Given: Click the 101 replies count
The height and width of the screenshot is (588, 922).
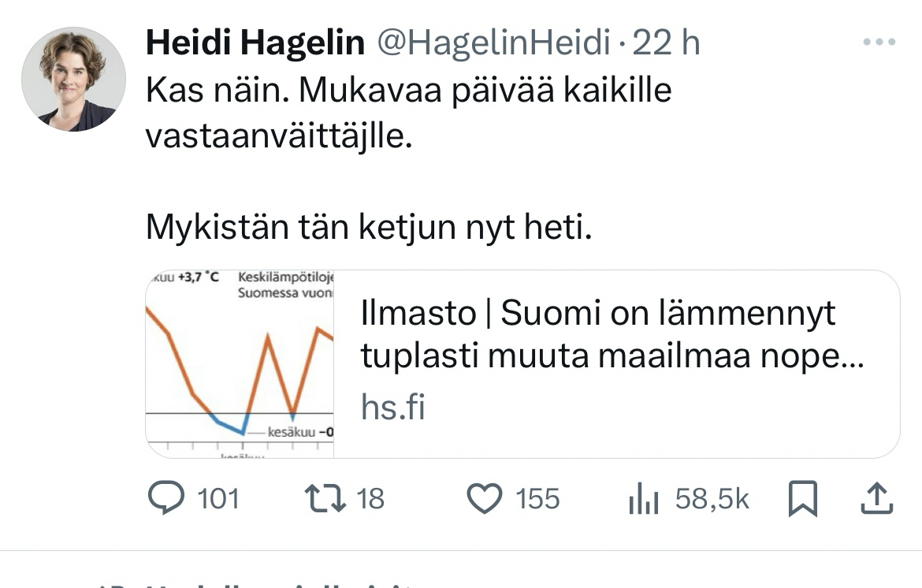Looking at the screenshot, I should 217,499.
